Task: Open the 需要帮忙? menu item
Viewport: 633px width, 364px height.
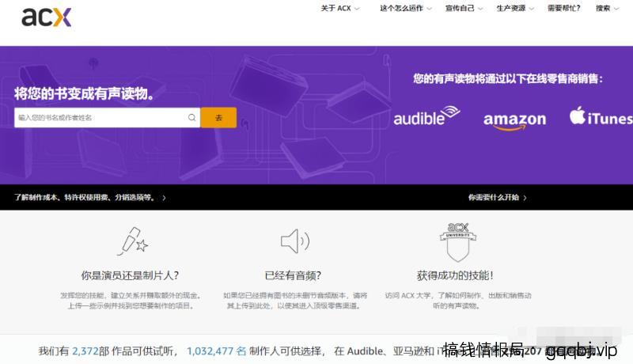Action: [x=563, y=8]
